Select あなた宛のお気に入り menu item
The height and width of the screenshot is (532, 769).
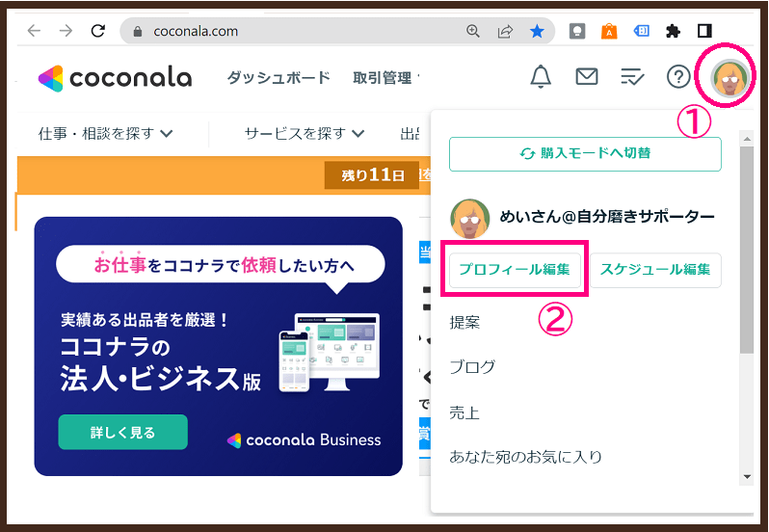point(525,457)
